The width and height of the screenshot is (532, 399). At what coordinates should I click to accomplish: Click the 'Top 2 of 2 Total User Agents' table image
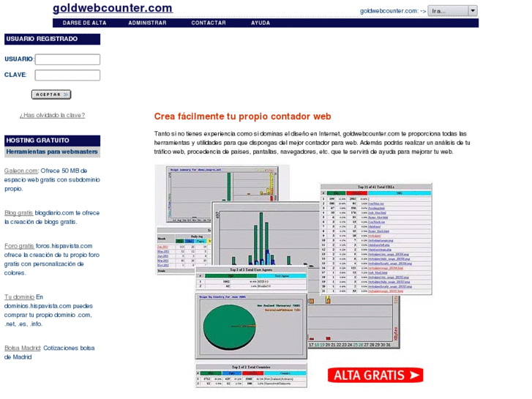pyautogui.click(x=252, y=279)
